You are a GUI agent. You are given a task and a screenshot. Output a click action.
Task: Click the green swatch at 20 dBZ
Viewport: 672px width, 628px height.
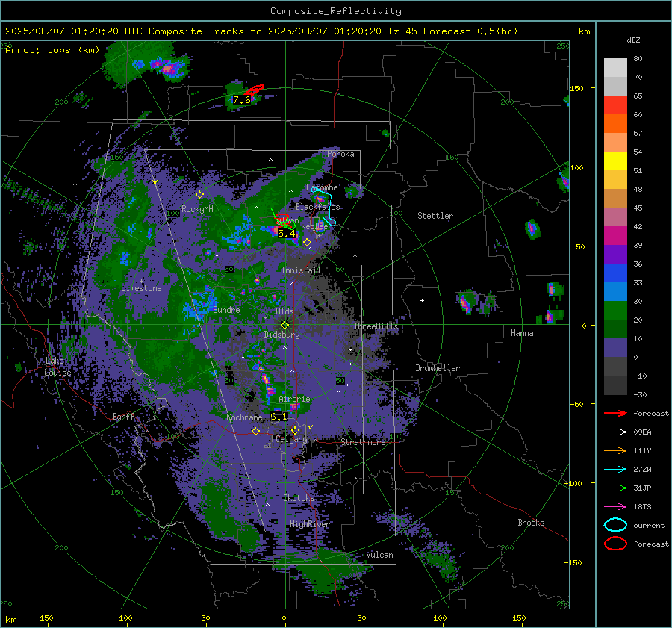615,311
